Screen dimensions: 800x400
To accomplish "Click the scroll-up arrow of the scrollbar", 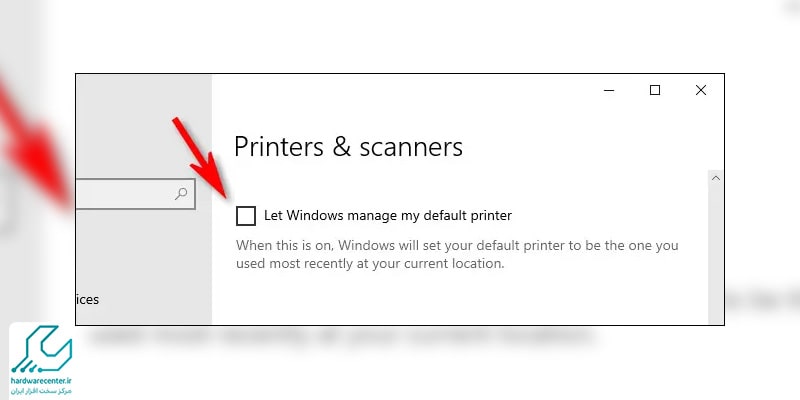I will coord(716,178).
